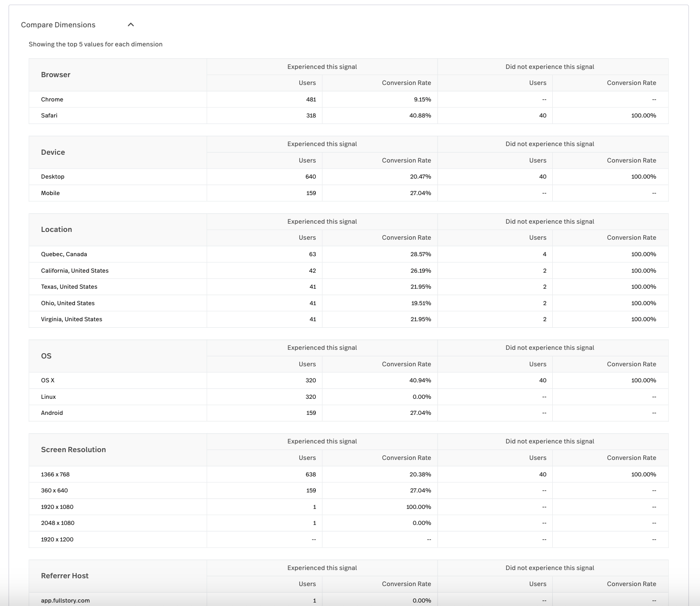Viewport: 700px width, 606px height.
Task: Click the Browser dimension header
Action: click(55, 75)
